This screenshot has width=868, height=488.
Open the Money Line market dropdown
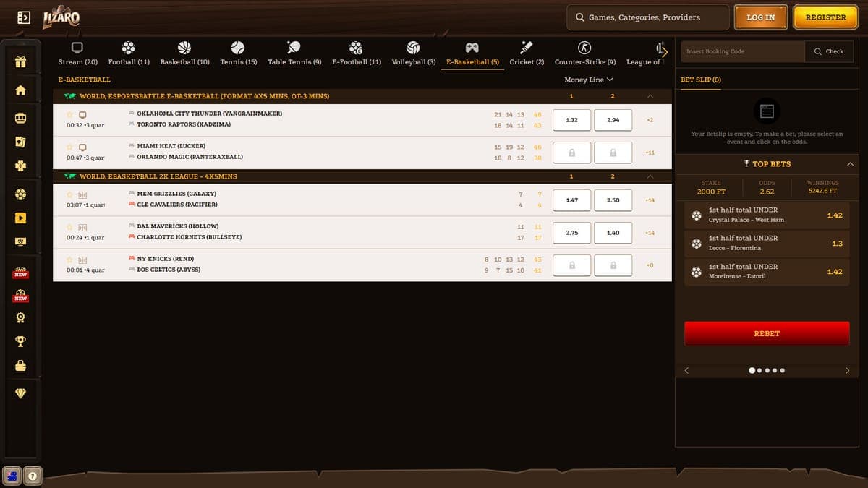(589, 80)
